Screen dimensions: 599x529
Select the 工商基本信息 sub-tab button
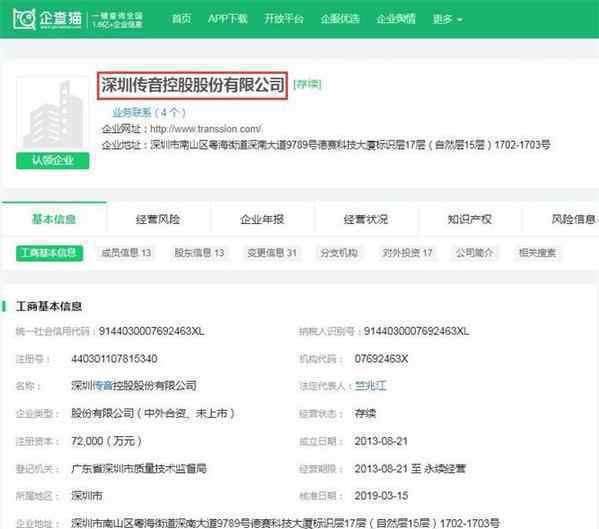pos(50,253)
